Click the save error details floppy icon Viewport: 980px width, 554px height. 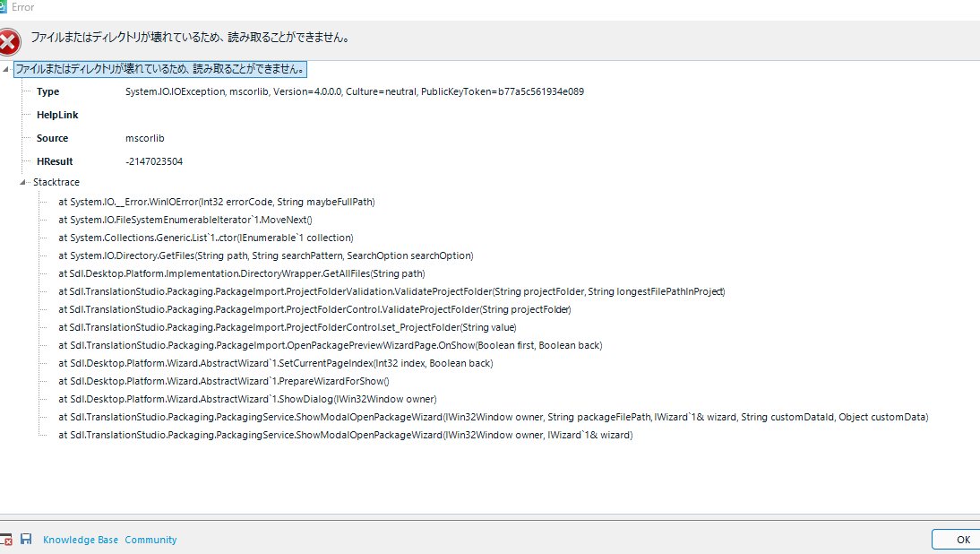(x=26, y=540)
